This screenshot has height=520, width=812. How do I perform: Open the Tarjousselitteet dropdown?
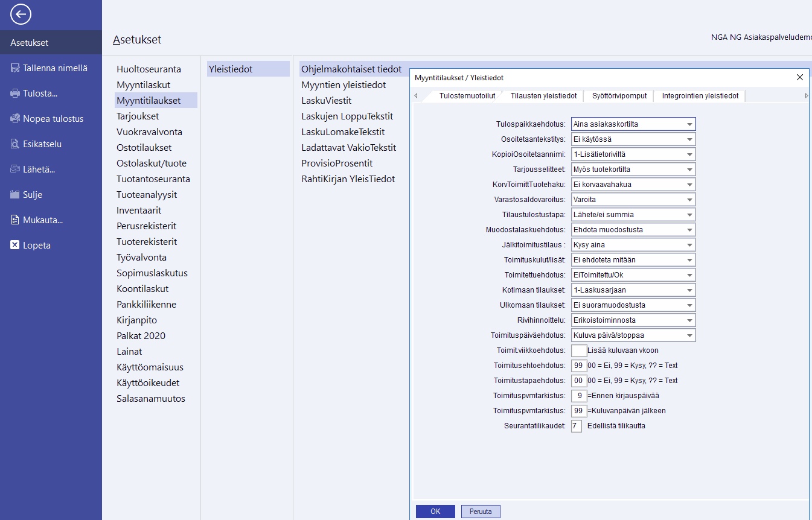click(x=633, y=170)
